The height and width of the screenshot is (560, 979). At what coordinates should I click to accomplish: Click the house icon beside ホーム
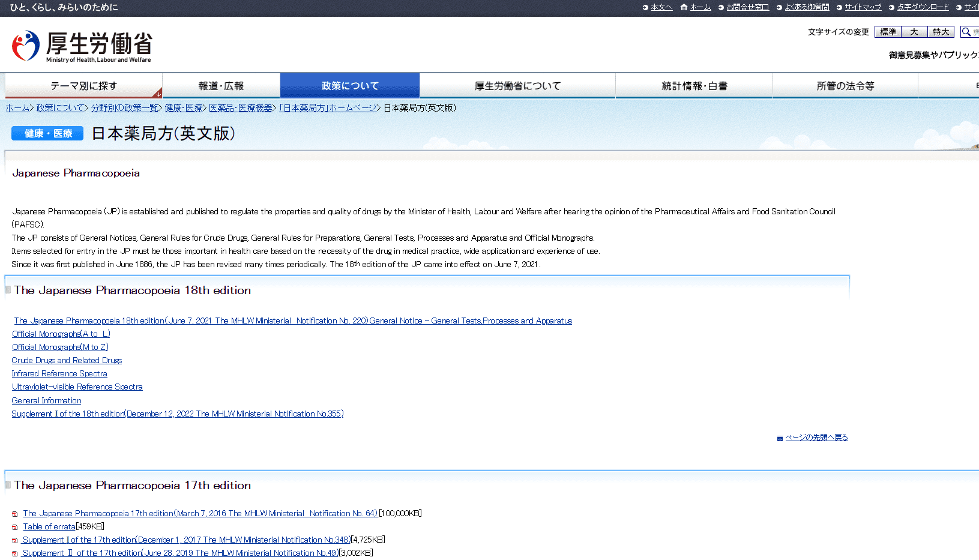pyautogui.click(x=684, y=7)
